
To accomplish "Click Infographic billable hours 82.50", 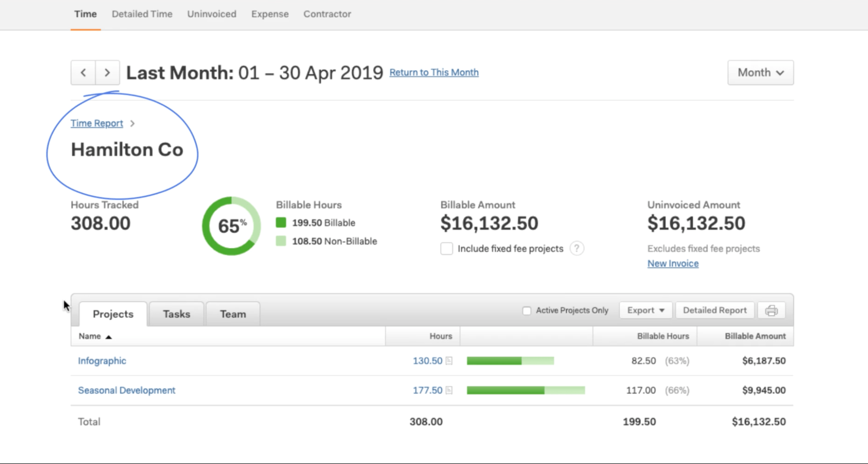I will pyautogui.click(x=644, y=361).
